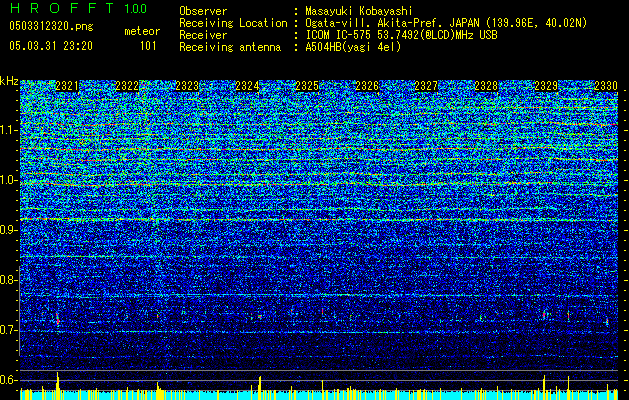Select the 2325 time marker
This screenshot has width=629, height=400.
[x=307, y=87]
